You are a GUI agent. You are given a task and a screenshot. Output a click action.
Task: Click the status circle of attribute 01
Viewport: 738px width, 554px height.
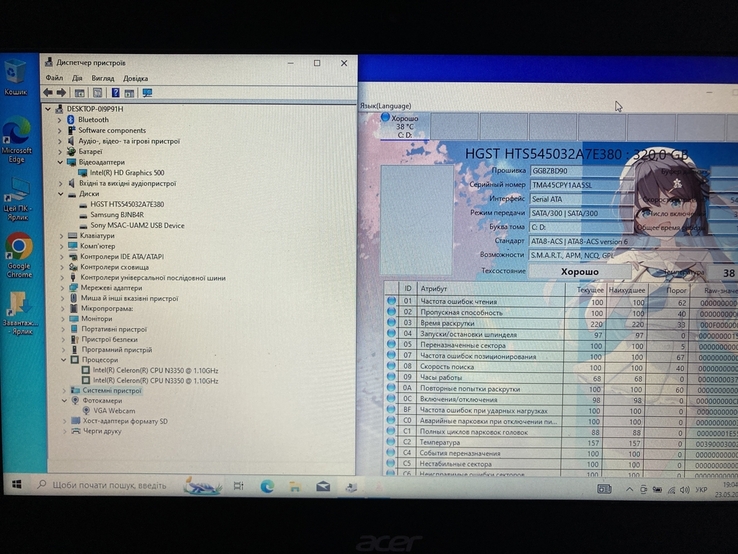391,300
